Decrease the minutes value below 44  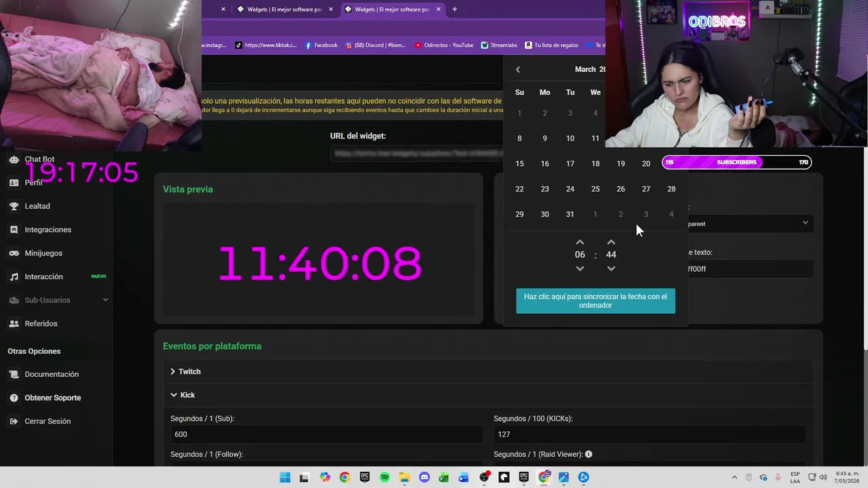coord(611,268)
